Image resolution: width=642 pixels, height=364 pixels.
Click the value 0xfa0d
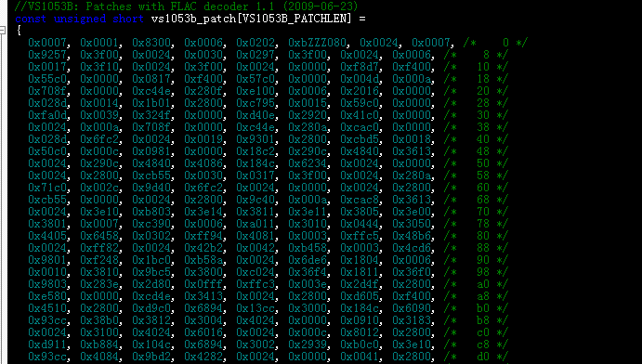pos(47,115)
